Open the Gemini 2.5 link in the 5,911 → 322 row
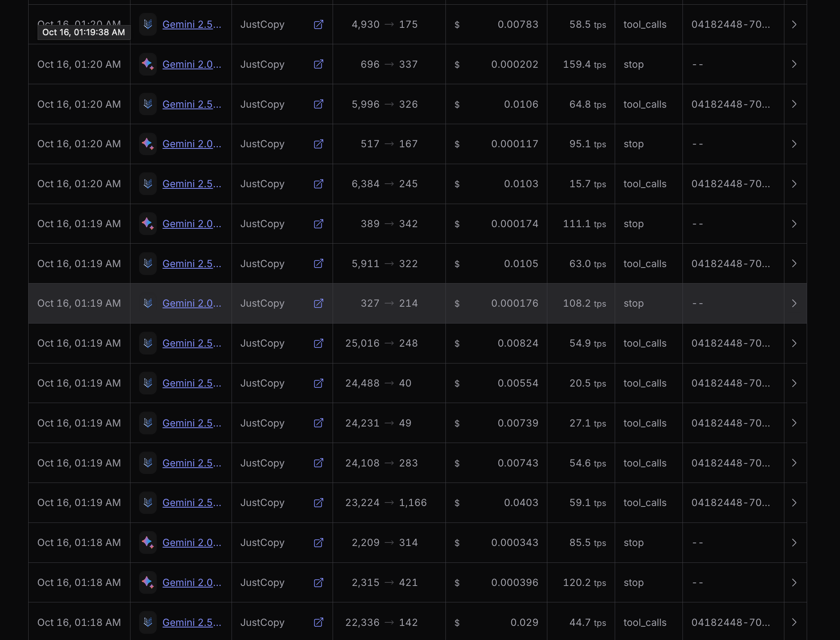Image resolution: width=840 pixels, height=640 pixels. [x=192, y=264]
